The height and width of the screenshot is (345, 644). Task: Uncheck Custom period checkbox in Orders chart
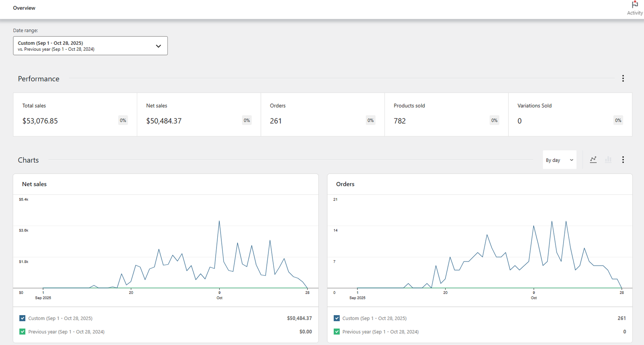point(337,318)
